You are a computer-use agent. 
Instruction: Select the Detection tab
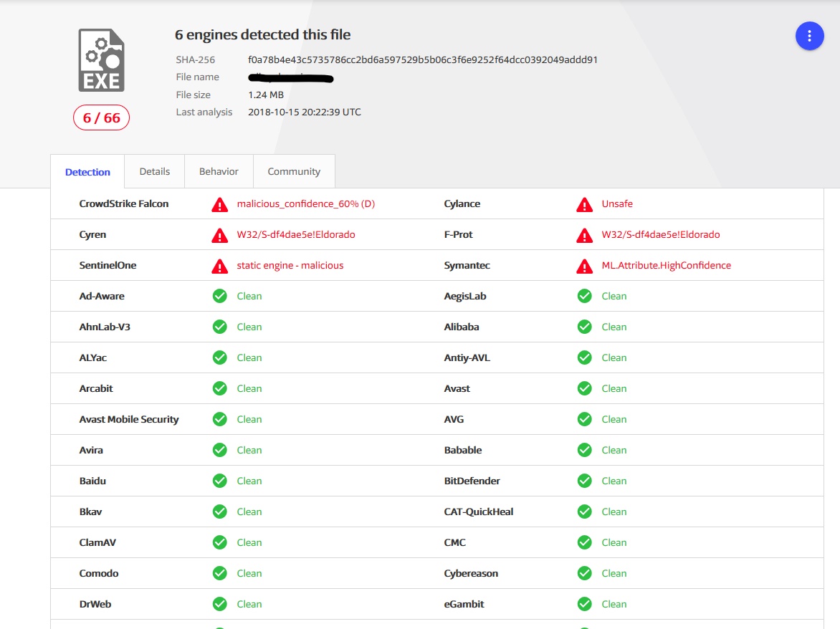(x=87, y=172)
